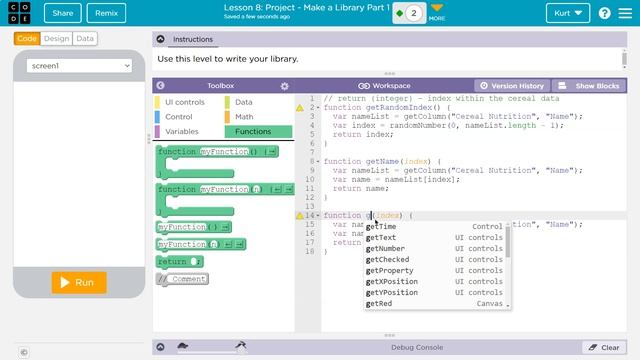Screen dimensions: 640x360
Task: Collapse the Instructions panel arrow
Action: coord(160,39)
